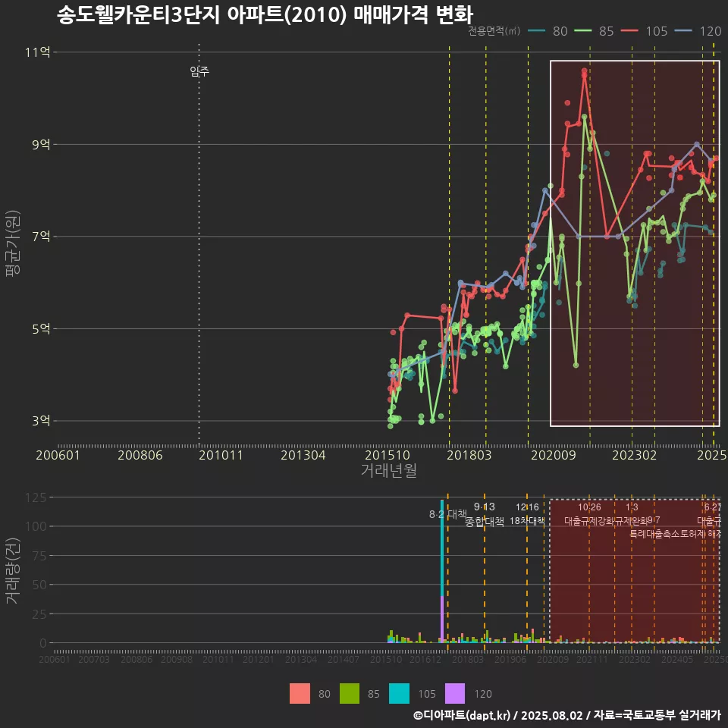Click the salmon 80 square in the bottom legend
Viewport: 728px width, 728px height.
300,694
